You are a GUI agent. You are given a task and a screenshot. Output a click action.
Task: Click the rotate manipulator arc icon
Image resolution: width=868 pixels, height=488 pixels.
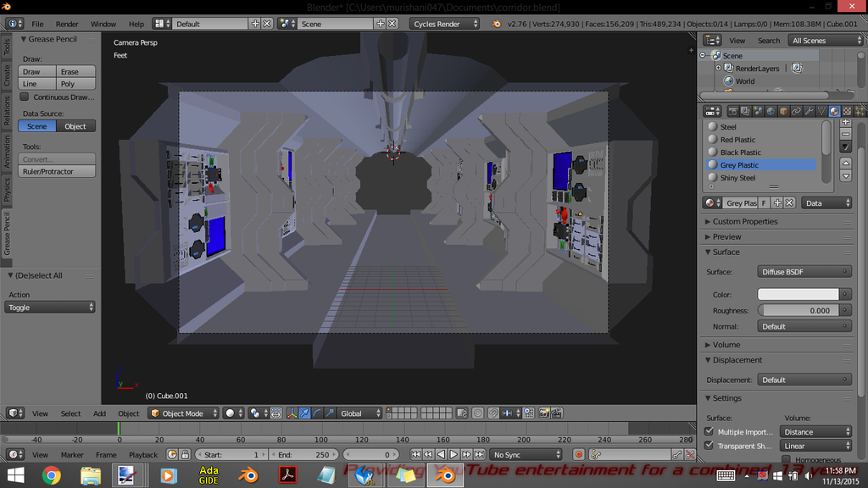[x=317, y=413]
